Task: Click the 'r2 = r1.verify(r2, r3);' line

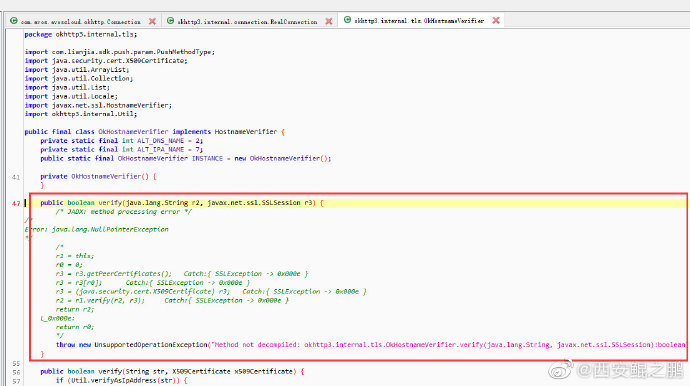Action: click(172, 300)
